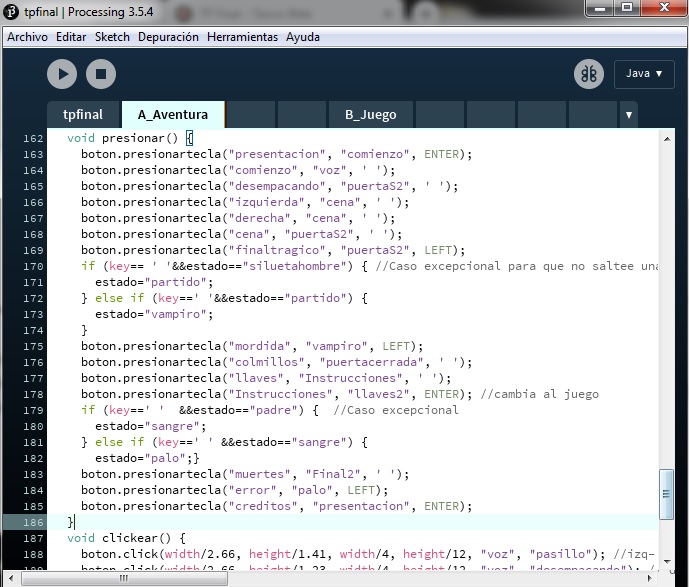This screenshot has height=587, width=689.
Task: Select the A_Aventura tab
Action: coord(173,115)
